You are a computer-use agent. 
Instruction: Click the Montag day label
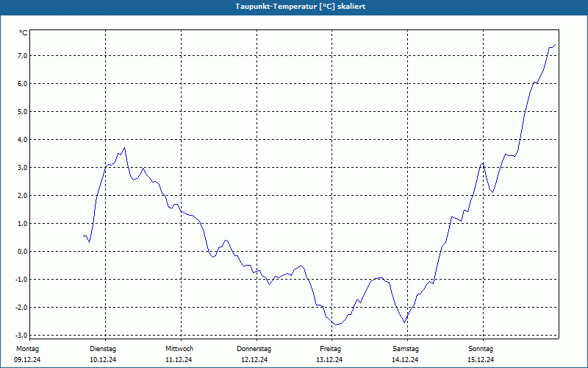27,349
